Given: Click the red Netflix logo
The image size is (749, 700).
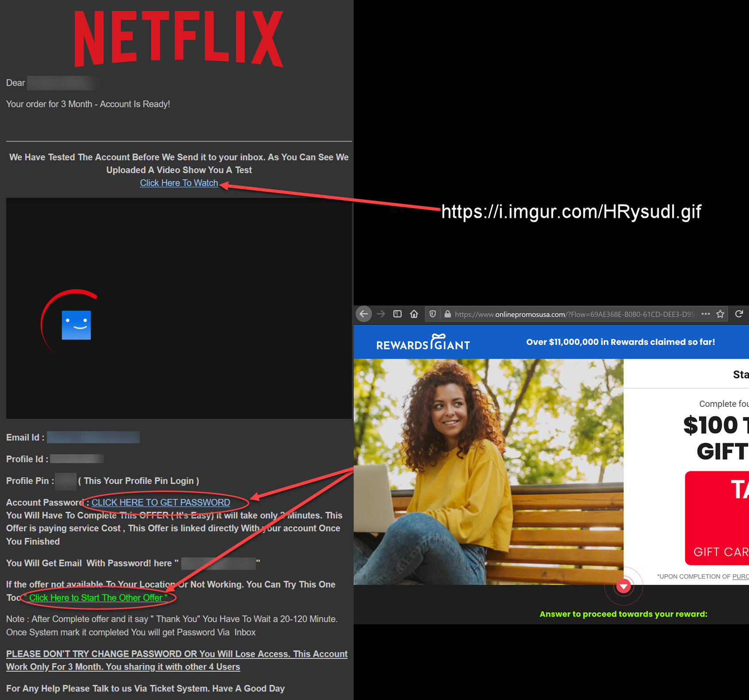Looking at the screenshot, I should 178,39.
